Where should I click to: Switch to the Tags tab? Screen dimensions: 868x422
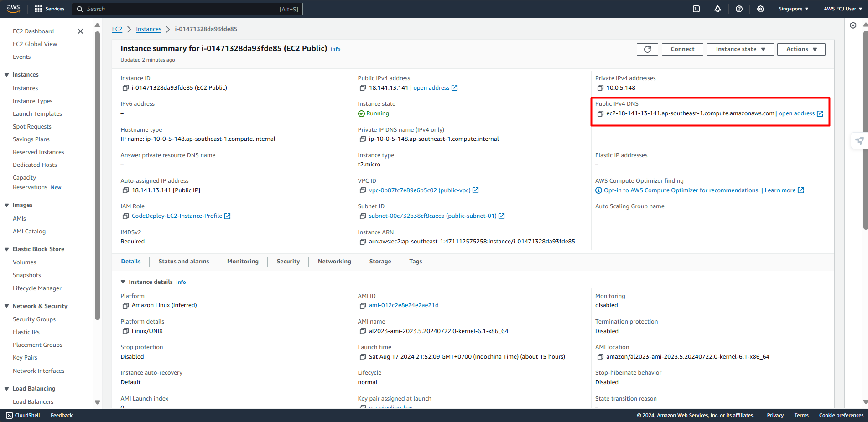[x=416, y=262]
